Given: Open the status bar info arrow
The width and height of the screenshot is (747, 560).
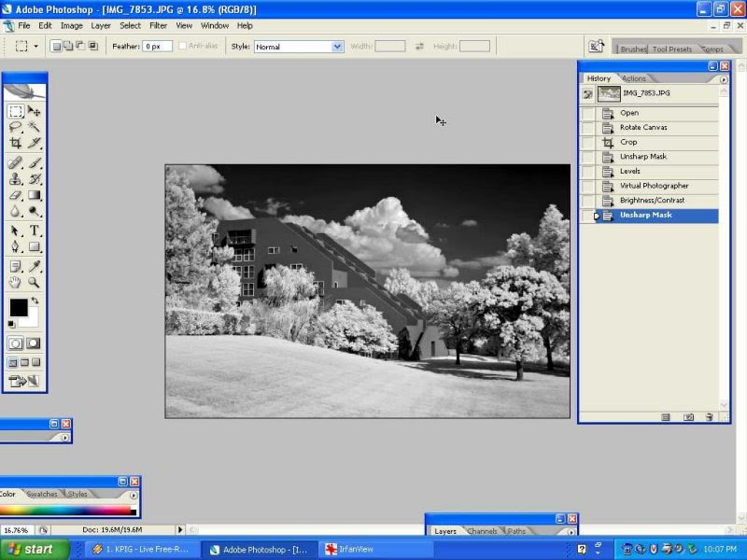Looking at the screenshot, I should [x=180, y=529].
